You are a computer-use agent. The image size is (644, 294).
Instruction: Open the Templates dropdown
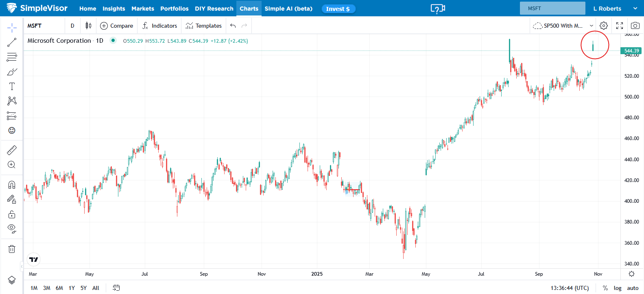pos(204,26)
